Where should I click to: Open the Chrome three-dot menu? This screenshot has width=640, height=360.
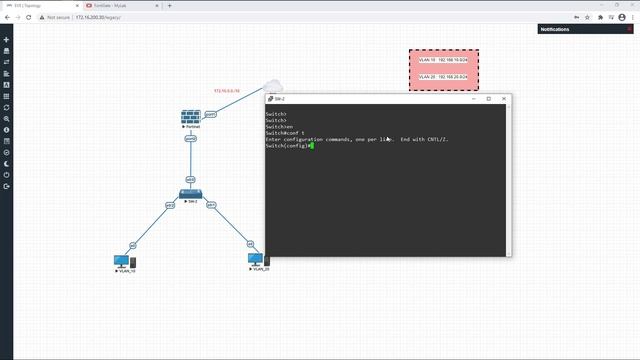(633, 18)
